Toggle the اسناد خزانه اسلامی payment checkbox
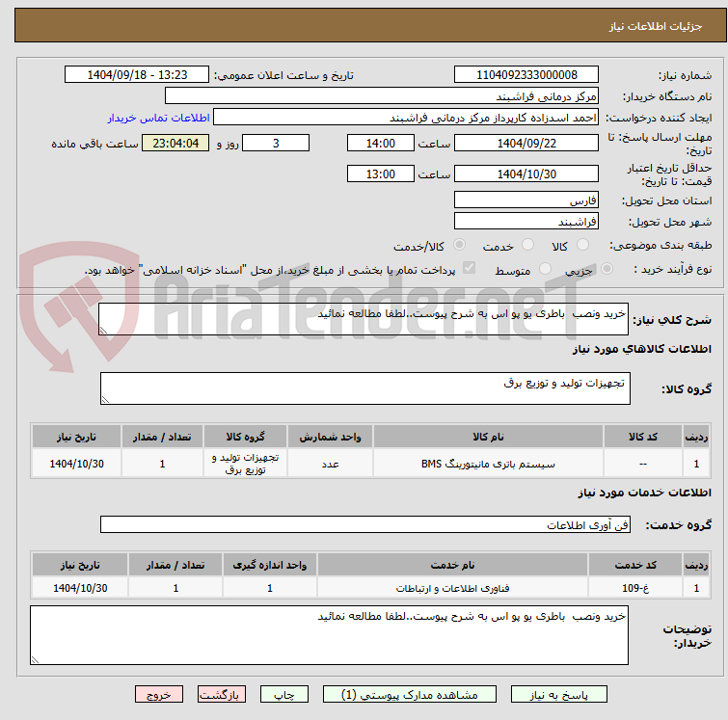 tap(470, 268)
